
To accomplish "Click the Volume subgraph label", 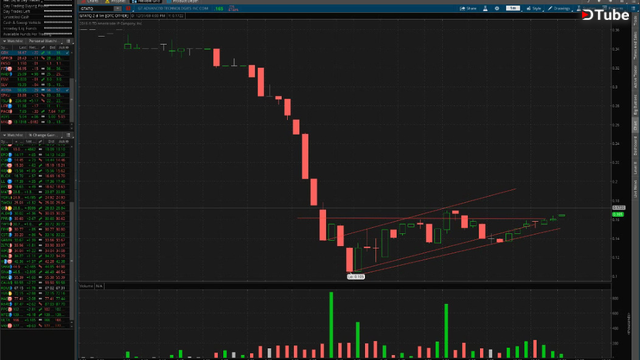I will coord(86,286).
